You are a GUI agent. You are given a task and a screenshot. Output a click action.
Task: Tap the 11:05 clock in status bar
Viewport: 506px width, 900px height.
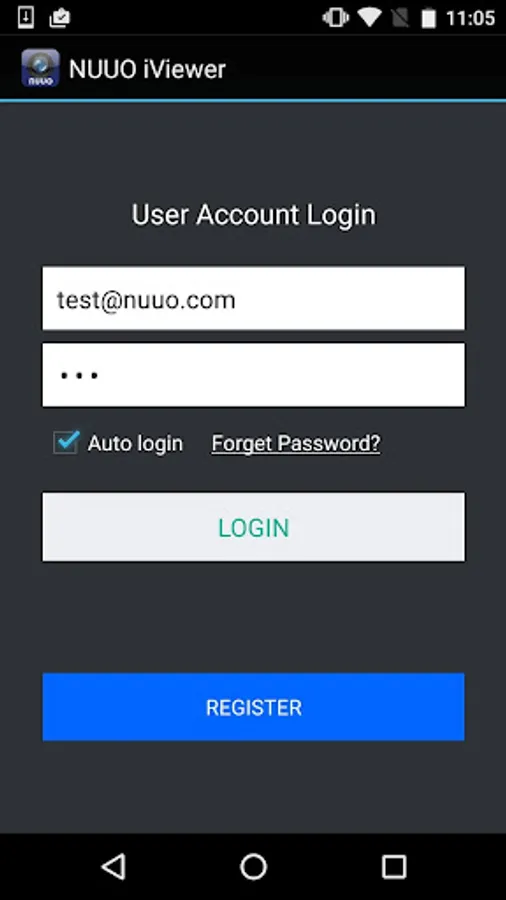tap(470, 18)
